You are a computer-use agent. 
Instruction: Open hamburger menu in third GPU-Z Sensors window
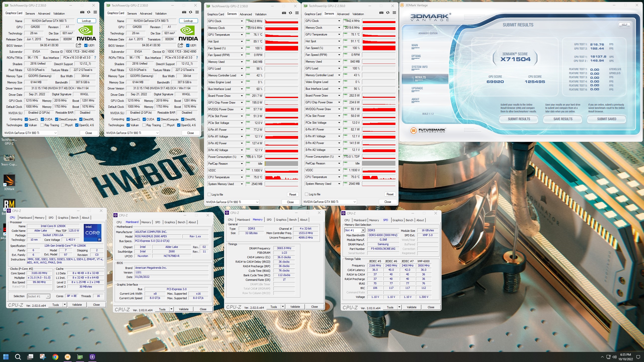pyautogui.click(x=297, y=13)
